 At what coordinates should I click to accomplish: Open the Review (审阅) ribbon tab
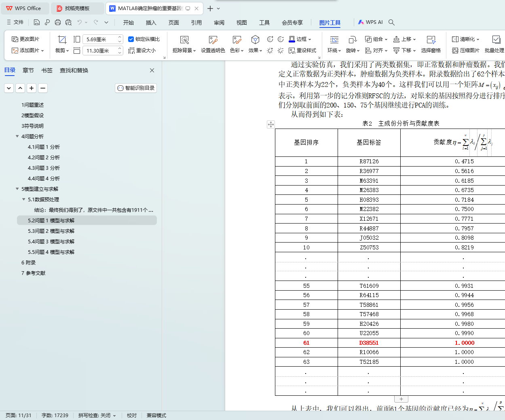[219, 23]
